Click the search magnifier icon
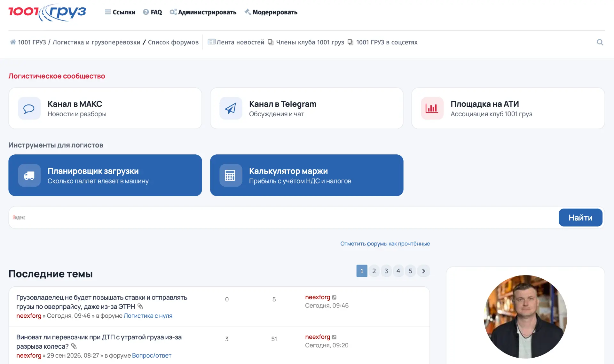The width and height of the screenshot is (614, 364). [600, 42]
